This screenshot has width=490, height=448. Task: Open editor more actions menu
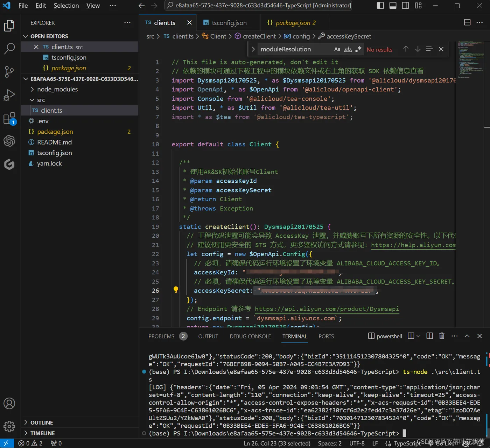coord(479,22)
